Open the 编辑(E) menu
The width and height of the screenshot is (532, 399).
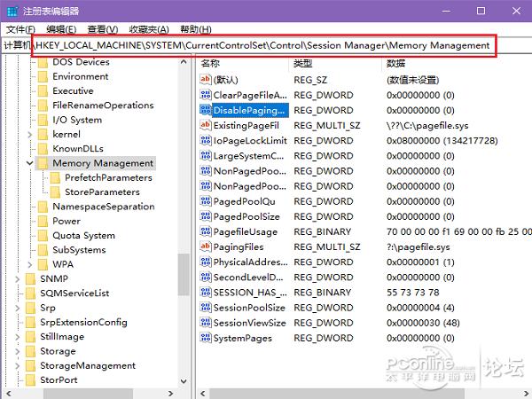tap(61, 29)
